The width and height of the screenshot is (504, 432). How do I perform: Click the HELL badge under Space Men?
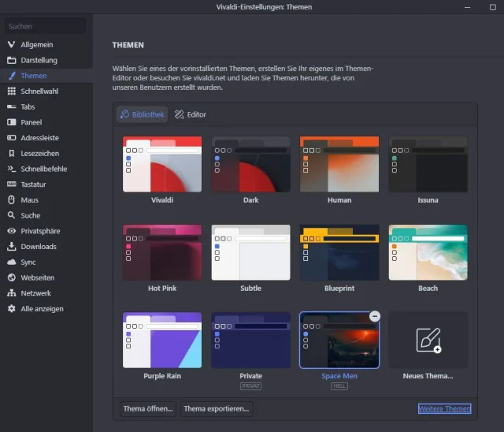(339, 386)
